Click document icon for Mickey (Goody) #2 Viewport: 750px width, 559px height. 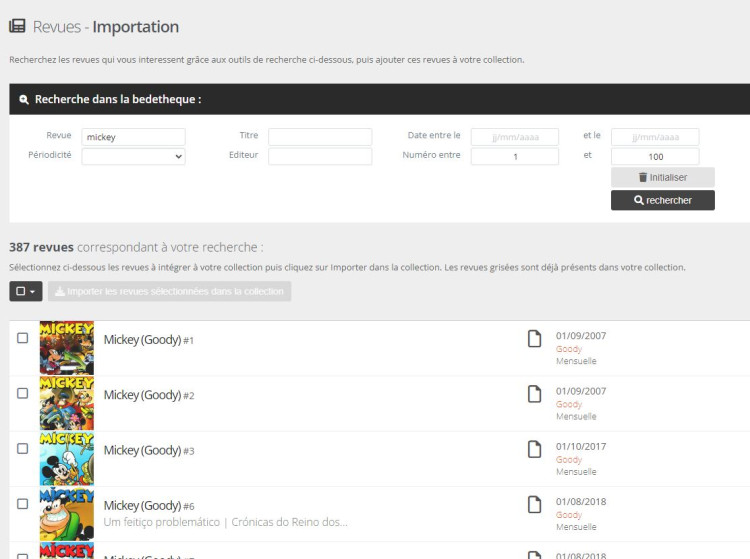coord(534,394)
